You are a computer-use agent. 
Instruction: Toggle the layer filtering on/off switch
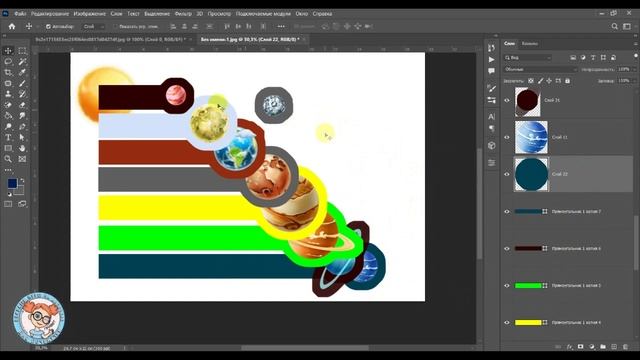[636, 56]
